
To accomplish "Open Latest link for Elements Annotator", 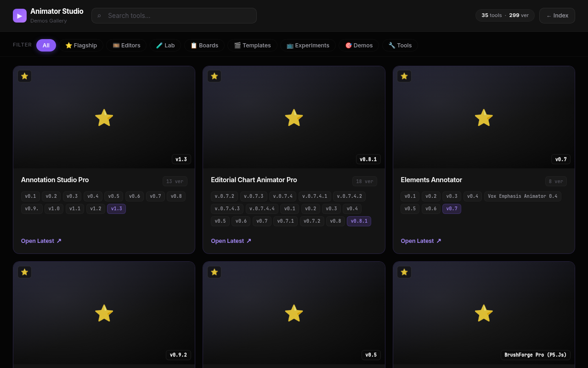I will (x=421, y=241).
